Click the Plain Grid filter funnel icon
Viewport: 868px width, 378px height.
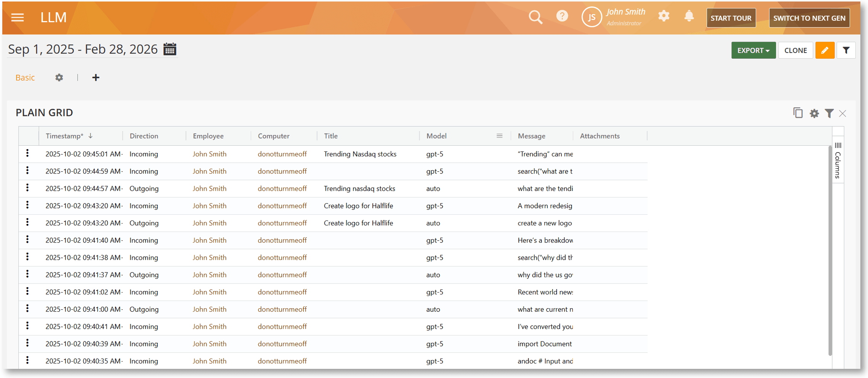click(829, 113)
